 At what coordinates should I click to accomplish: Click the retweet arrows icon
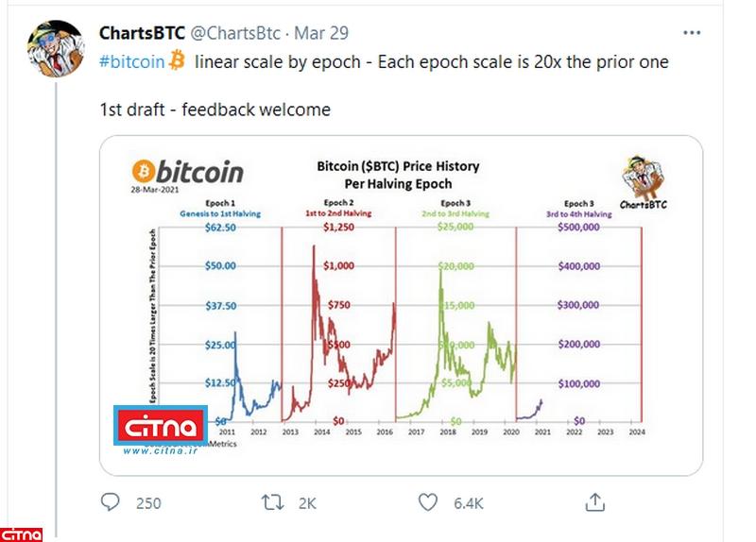pyautogui.click(x=273, y=502)
